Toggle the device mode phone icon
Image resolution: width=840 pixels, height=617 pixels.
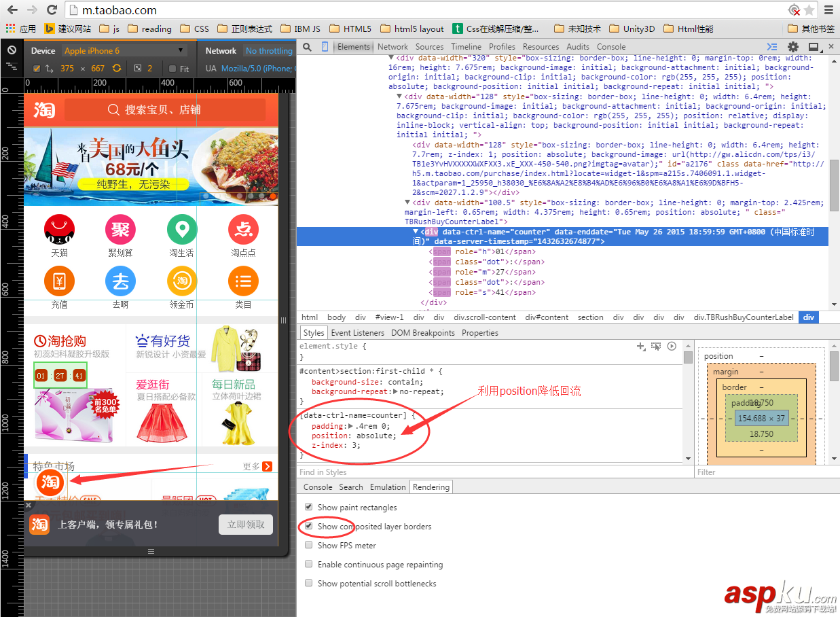coord(325,47)
